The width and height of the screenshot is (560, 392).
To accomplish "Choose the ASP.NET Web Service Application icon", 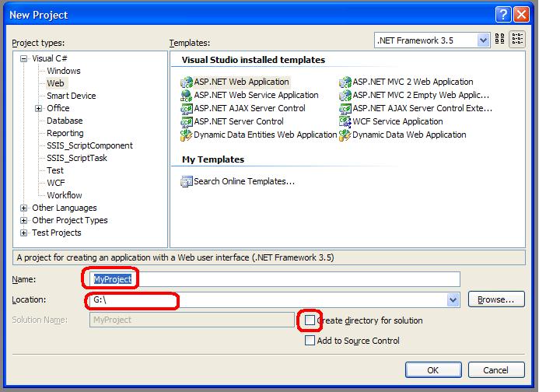I will (x=187, y=96).
